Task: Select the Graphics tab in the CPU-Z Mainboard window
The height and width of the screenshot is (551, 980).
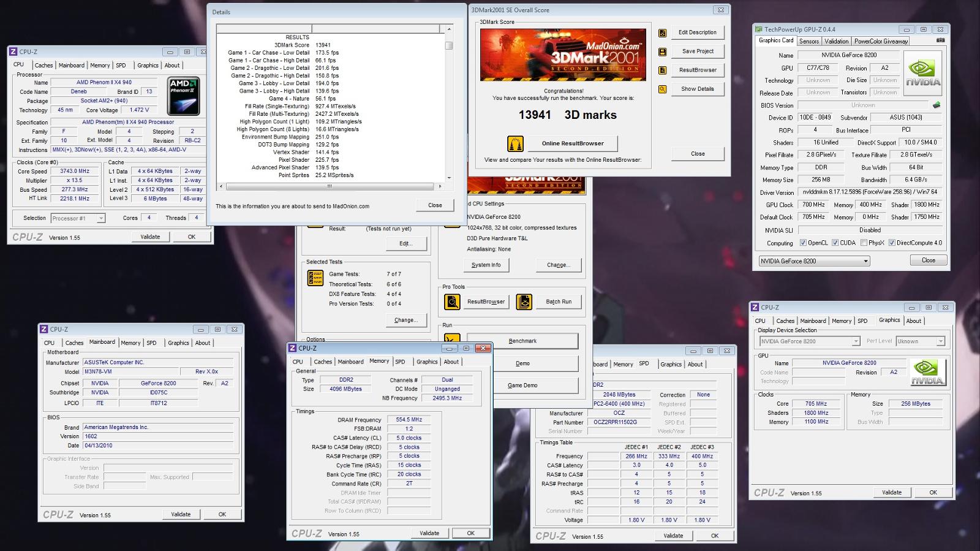Action: (x=178, y=343)
